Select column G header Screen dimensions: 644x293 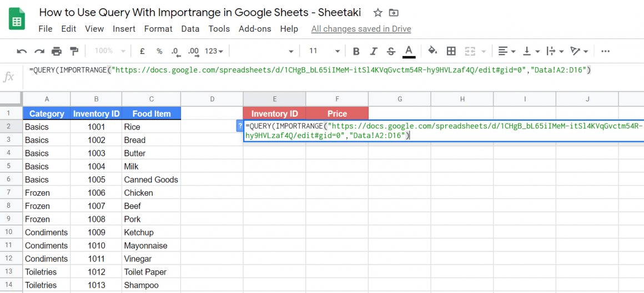(x=400, y=99)
